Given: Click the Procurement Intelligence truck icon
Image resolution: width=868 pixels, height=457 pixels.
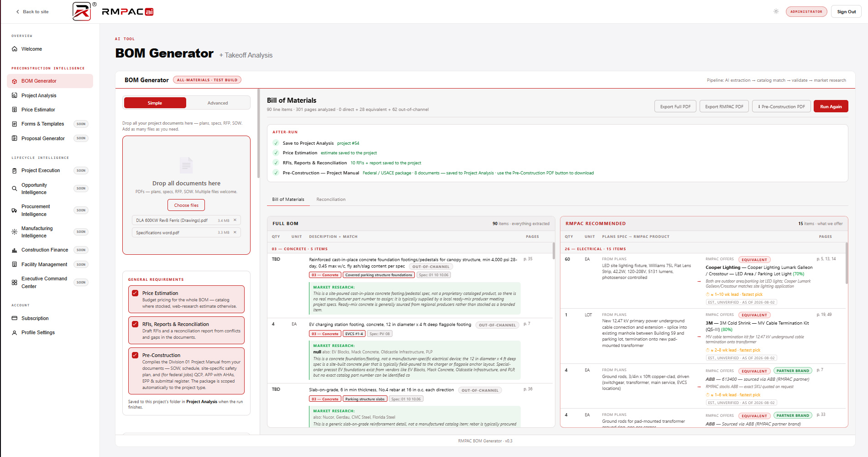Looking at the screenshot, I should click(15, 210).
